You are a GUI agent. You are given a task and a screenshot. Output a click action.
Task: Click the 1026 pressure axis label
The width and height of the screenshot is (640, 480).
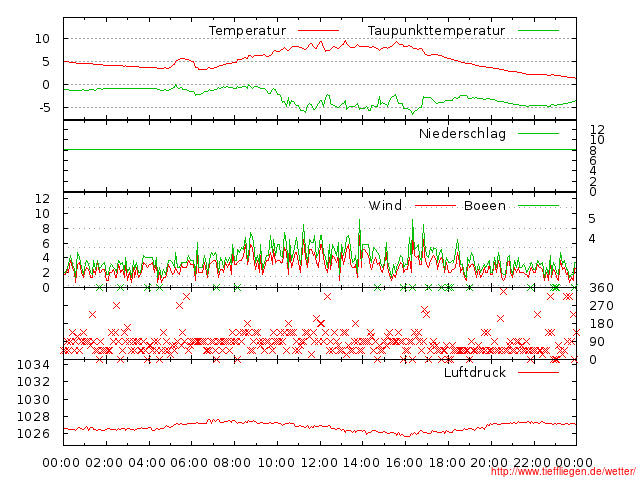point(33,433)
